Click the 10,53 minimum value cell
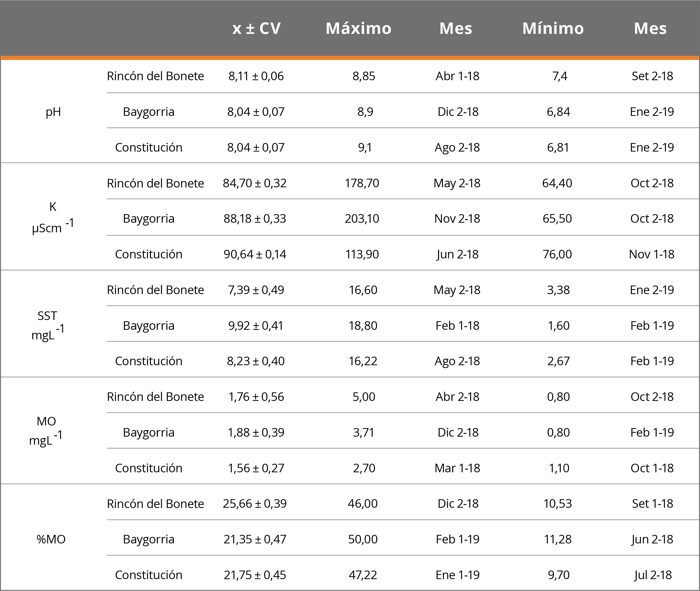This screenshot has width=700, height=591. (557, 504)
